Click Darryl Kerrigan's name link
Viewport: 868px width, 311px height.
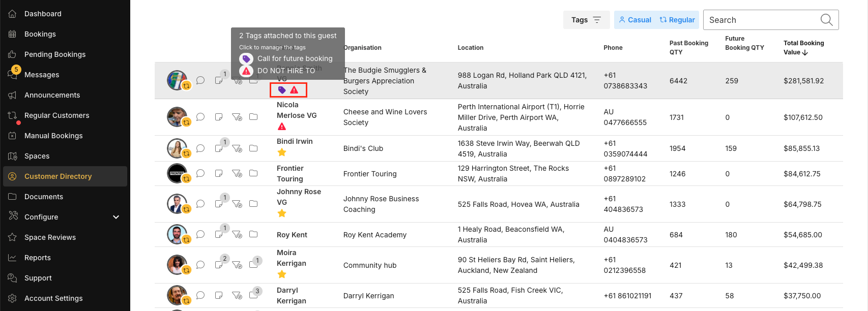click(x=292, y=296)
